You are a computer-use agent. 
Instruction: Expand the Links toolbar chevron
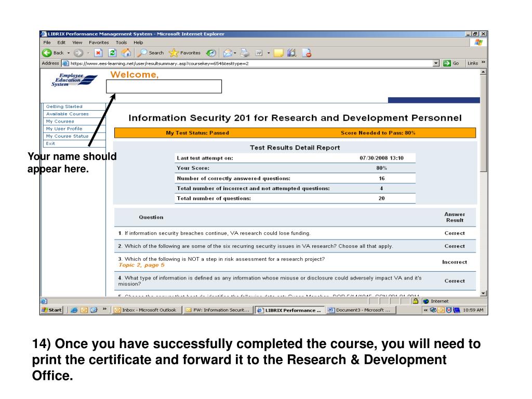[483, 63]
